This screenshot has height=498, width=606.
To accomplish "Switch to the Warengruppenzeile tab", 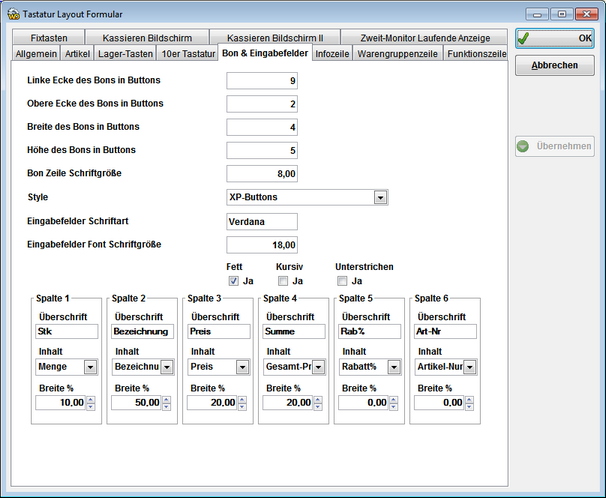I will pos(397,53).
